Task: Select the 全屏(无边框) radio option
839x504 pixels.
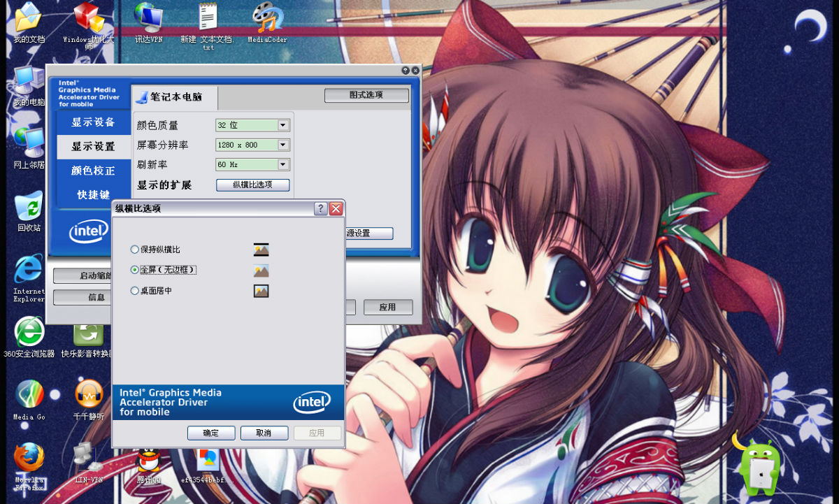Action: pos(134,270)
